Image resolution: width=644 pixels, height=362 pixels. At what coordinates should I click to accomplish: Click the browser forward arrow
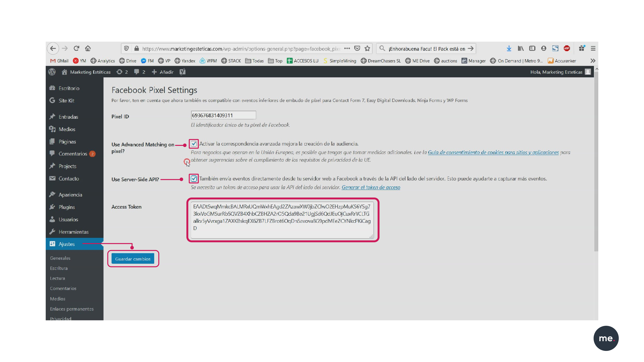pyautogui.click(x=65, y=48)
